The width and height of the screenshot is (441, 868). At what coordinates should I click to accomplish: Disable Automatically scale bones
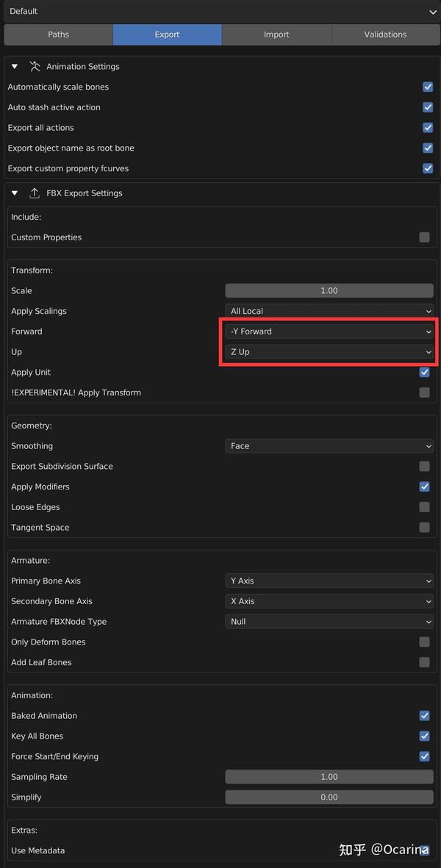point(428,87)
